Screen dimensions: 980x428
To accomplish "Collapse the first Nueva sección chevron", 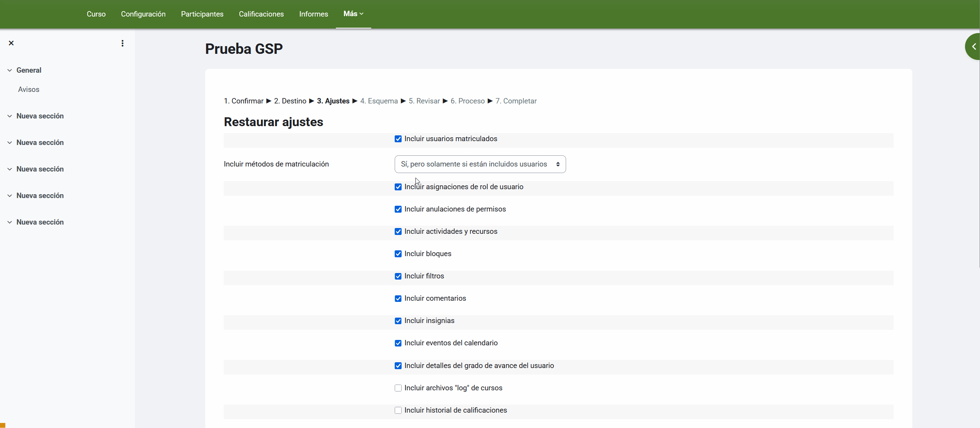I will [10, 116].
